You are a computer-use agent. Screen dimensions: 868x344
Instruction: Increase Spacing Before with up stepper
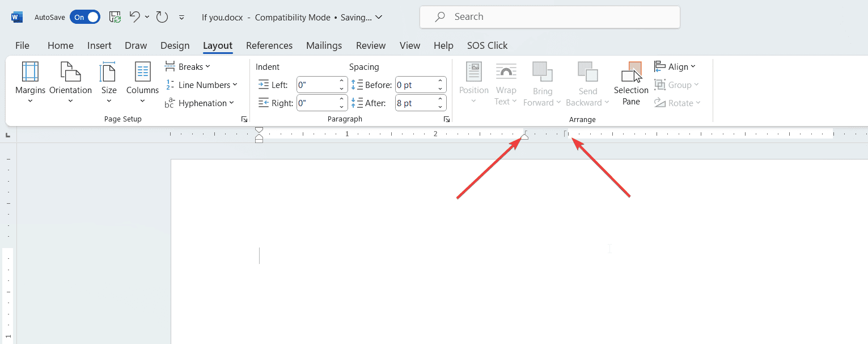click(x=441, y=81)
